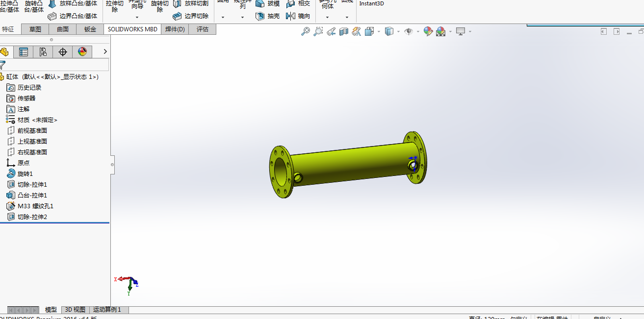Open the DimXpertManager crosshair tab
This screenshot has height=319, width=644.
(62, 51)
